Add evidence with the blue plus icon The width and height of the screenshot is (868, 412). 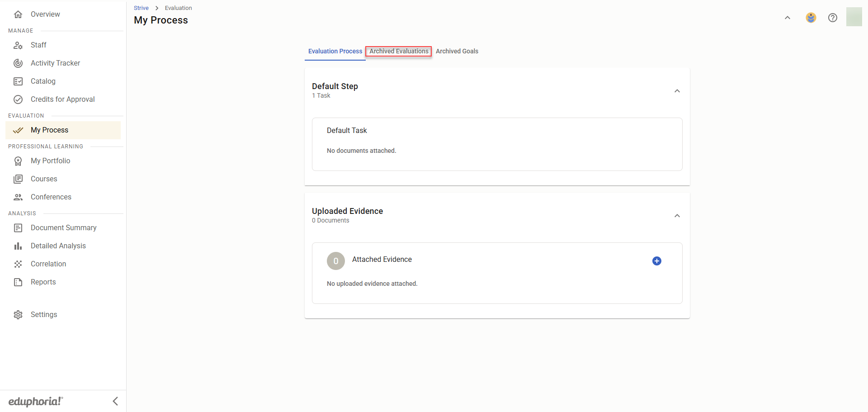[656, 261]
